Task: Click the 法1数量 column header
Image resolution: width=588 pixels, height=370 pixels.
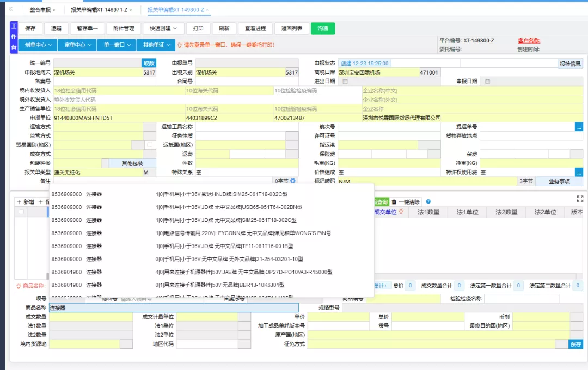Action: (428, 212)
